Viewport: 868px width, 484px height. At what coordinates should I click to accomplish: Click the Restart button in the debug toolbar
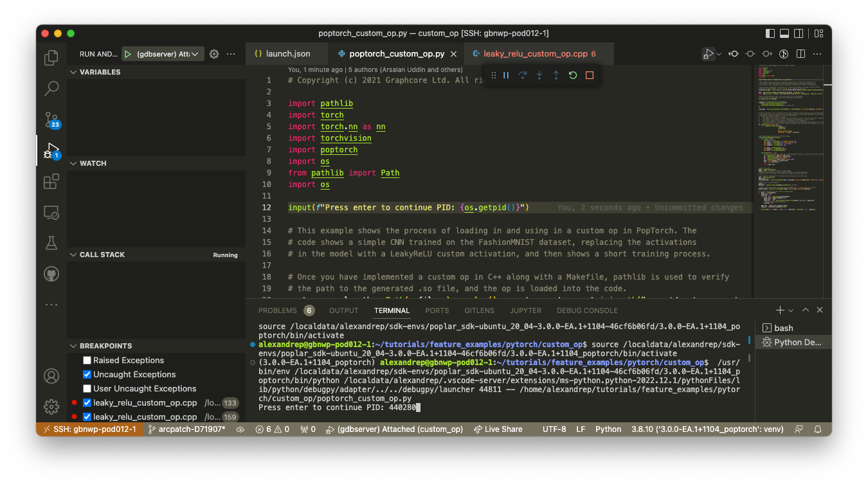[572, 75]
